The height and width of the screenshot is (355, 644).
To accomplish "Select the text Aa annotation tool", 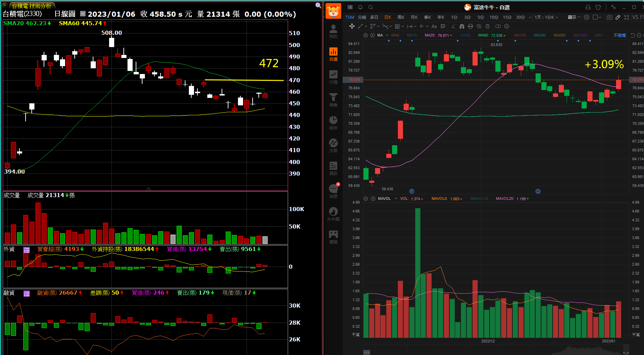I will (434, 26).
